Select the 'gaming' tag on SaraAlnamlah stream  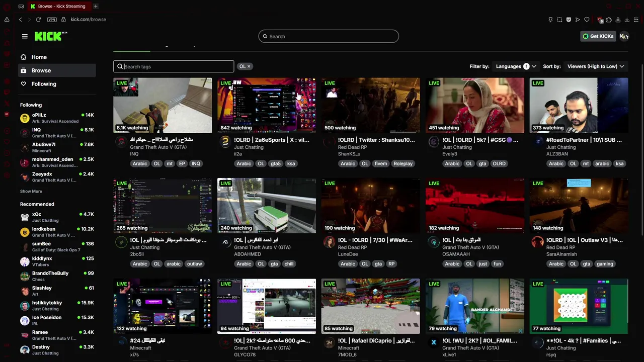pyautogui.click(x=605, y=263)
